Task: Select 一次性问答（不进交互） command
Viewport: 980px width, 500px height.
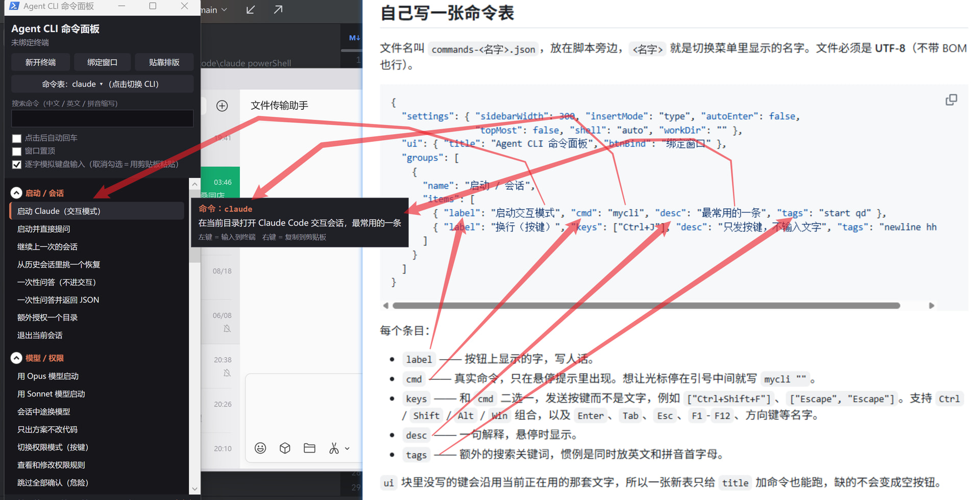Action: (97, 282)
